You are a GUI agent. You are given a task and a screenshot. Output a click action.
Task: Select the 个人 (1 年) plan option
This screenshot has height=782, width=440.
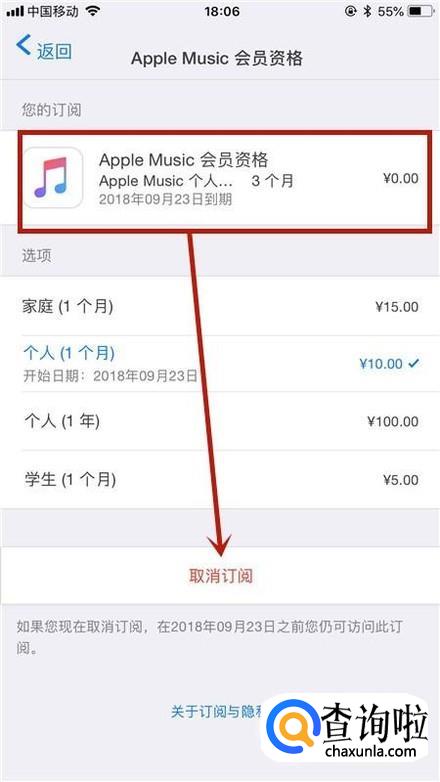pyautogui.click(x=220, y=422)
